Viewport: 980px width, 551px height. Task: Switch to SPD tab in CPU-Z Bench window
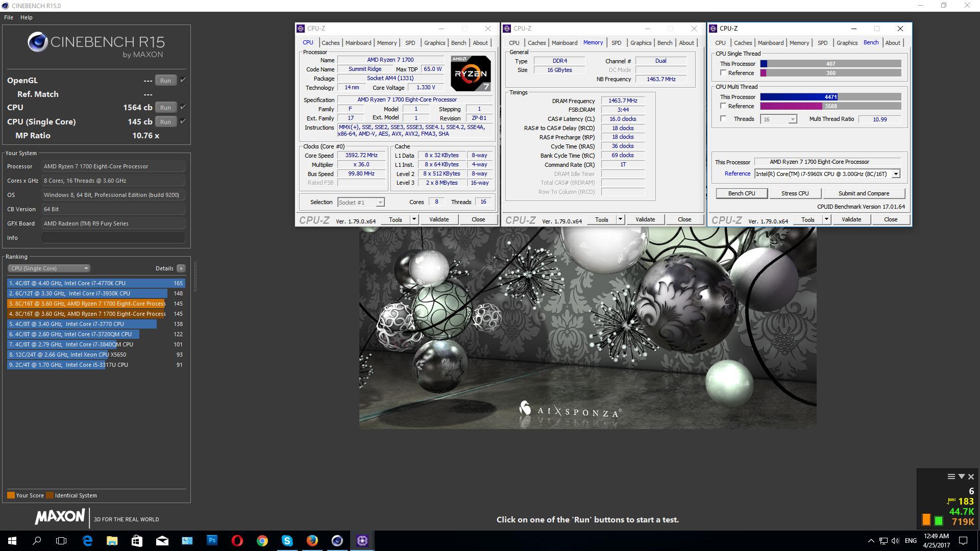pos(822,43)
